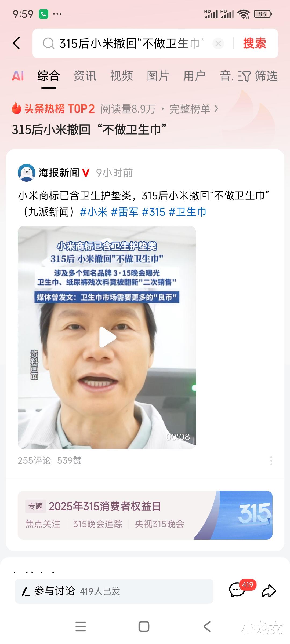Open the post's three-dot more menu
The height and width of the screenshot is (644, 290).
[271, 460]
